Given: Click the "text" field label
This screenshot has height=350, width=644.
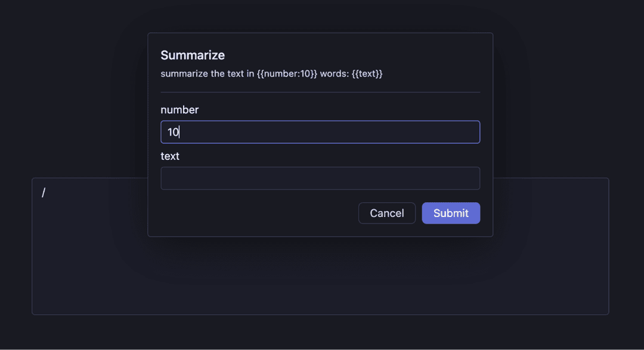Looking at the screenshot, I should 169,156.
